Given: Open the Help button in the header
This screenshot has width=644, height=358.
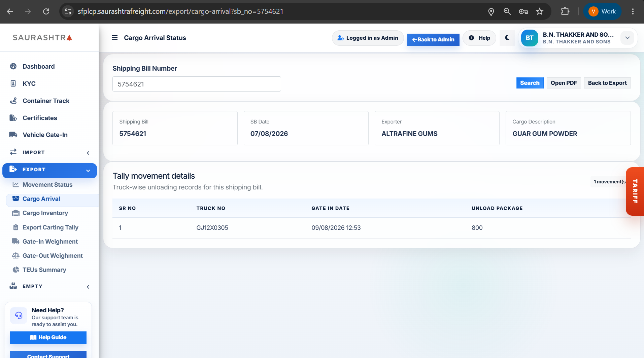Looking at the screenshot, I should click(x=479, y=38).
